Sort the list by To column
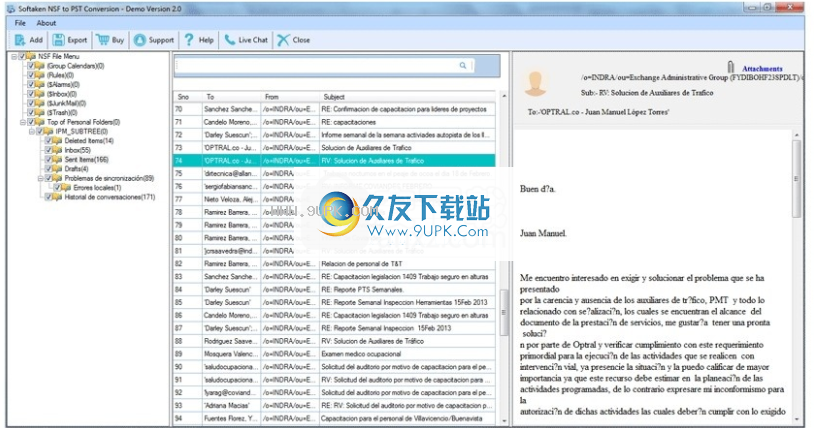The image size is (814, 428). pos(232,97)
